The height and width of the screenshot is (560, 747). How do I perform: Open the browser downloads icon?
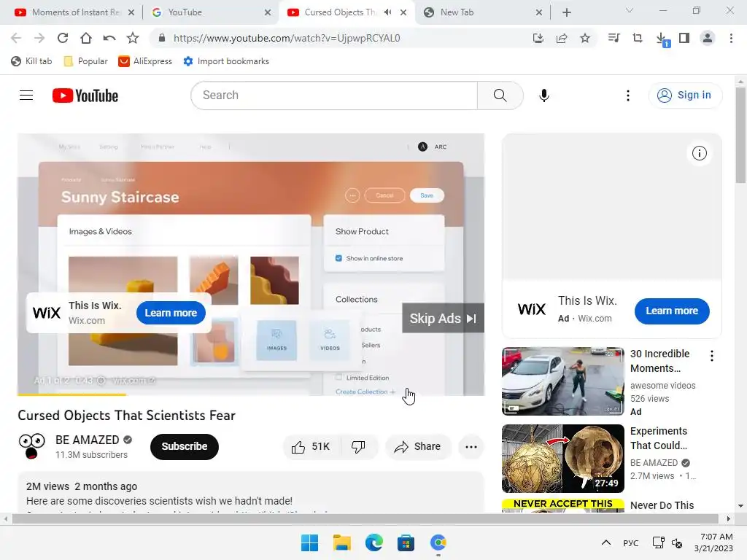(662, 39)
